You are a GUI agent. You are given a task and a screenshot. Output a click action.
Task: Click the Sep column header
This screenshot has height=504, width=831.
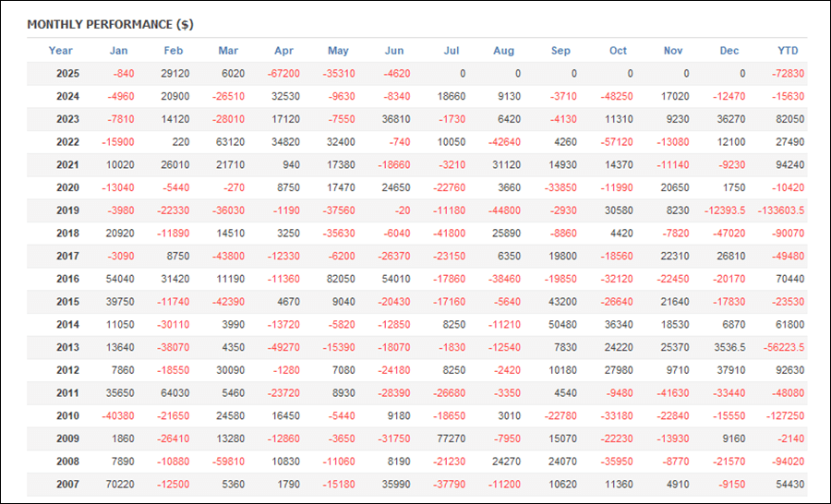point(560,51)
